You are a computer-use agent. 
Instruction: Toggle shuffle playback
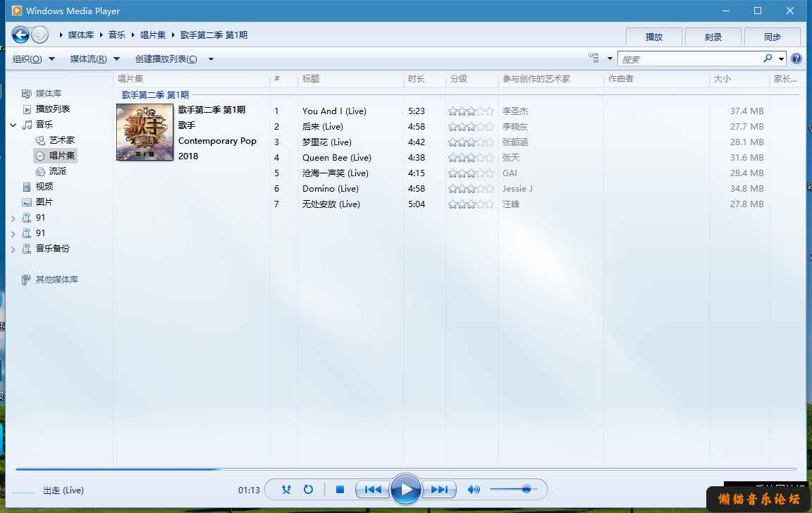286,489
